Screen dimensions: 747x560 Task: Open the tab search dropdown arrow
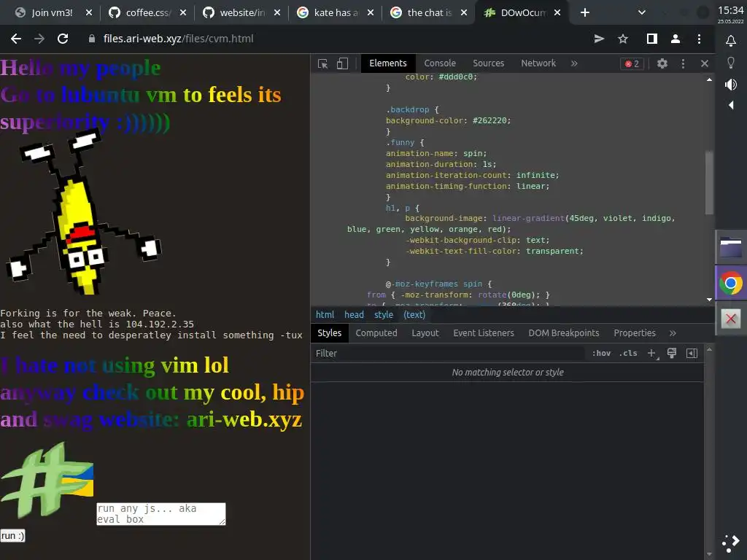pos(642,13)
